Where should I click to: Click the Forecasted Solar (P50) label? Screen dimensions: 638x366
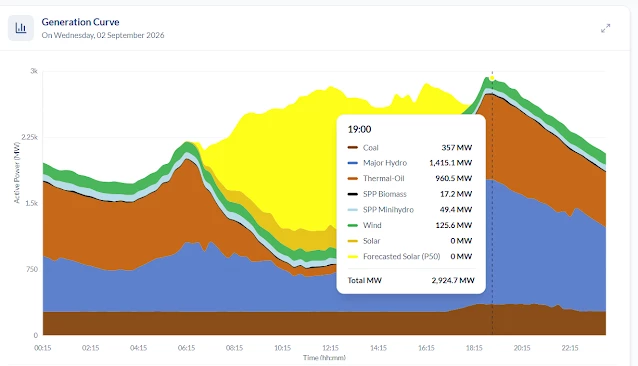point(402,257)
